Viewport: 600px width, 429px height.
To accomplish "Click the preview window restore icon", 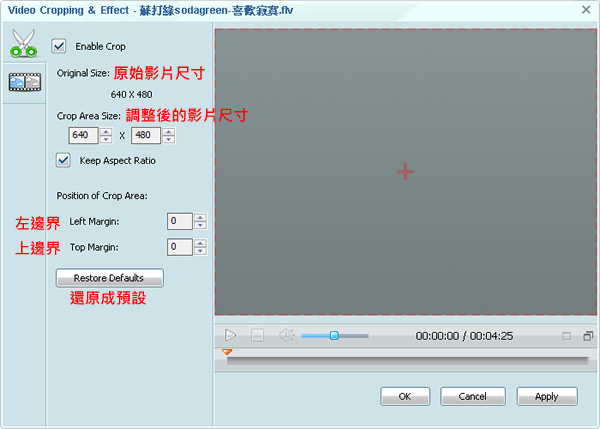I will coord(588,336).
